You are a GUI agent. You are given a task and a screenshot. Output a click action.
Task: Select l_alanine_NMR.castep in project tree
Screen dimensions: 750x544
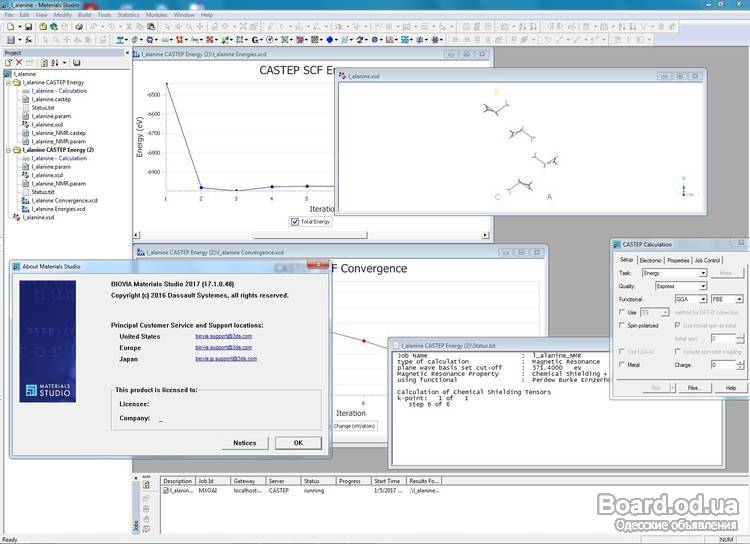coord(59,133)
